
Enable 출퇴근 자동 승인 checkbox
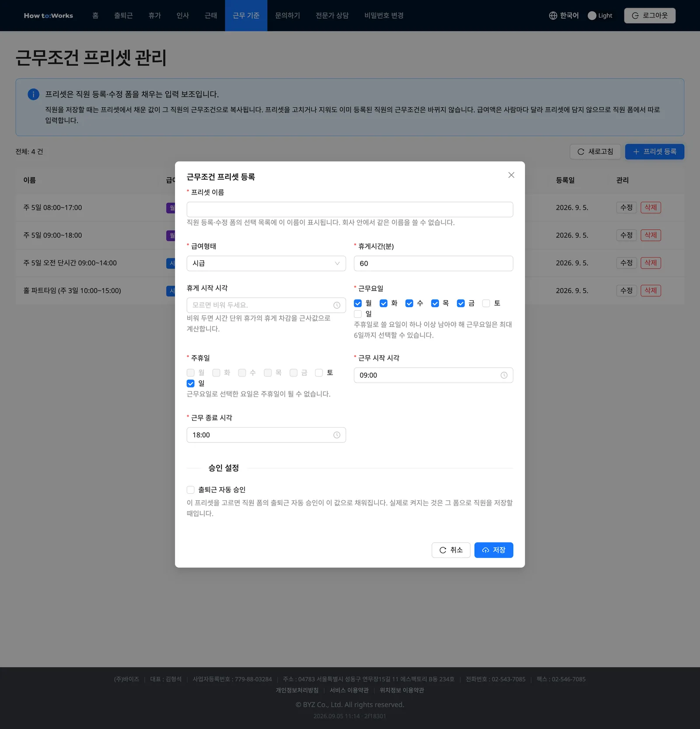pos(191,490)
